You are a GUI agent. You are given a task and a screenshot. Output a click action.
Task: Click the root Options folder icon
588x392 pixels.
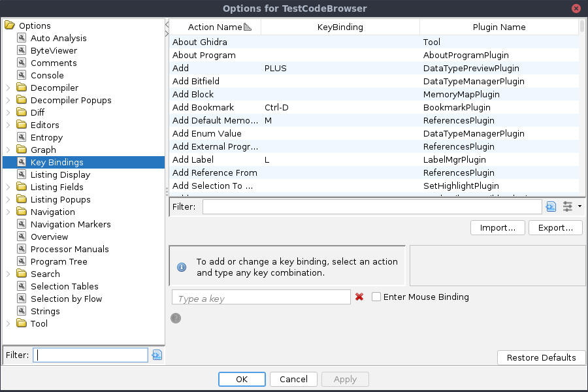9,25
